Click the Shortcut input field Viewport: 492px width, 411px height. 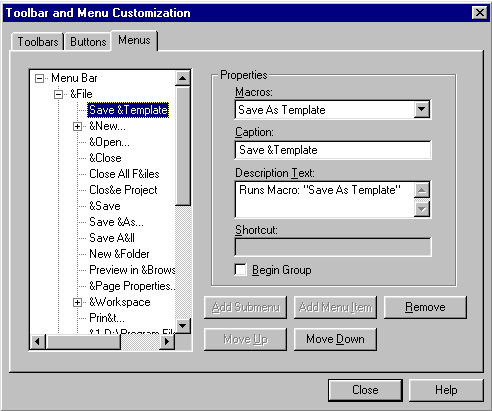point(333,247)
